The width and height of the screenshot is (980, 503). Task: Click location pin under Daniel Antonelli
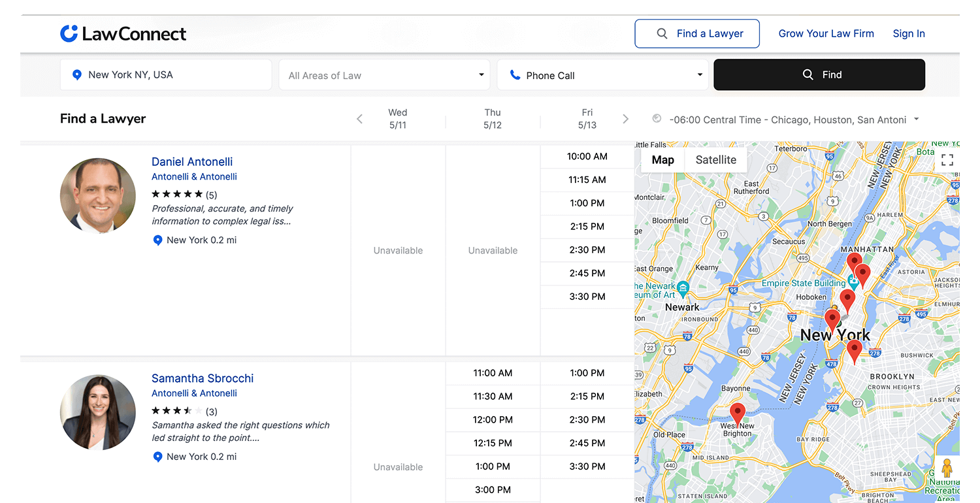(x=157, y=240)
